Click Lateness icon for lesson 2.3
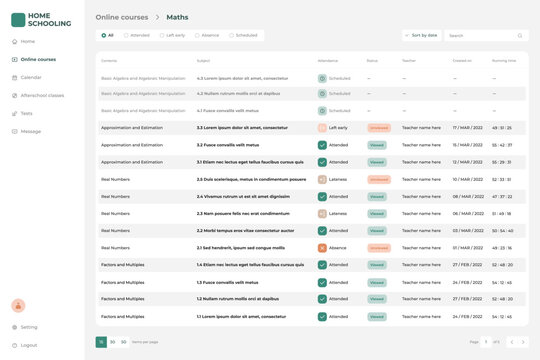Screen dimensions: 540x360 tap(322, 214)
